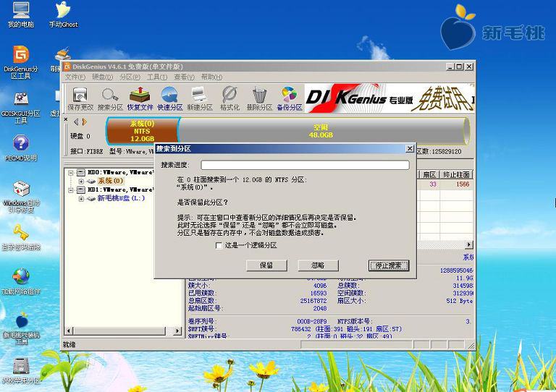The image size is (556, 392).
Task: Open the PECMD说明 help icon
Action: (21, 148)
